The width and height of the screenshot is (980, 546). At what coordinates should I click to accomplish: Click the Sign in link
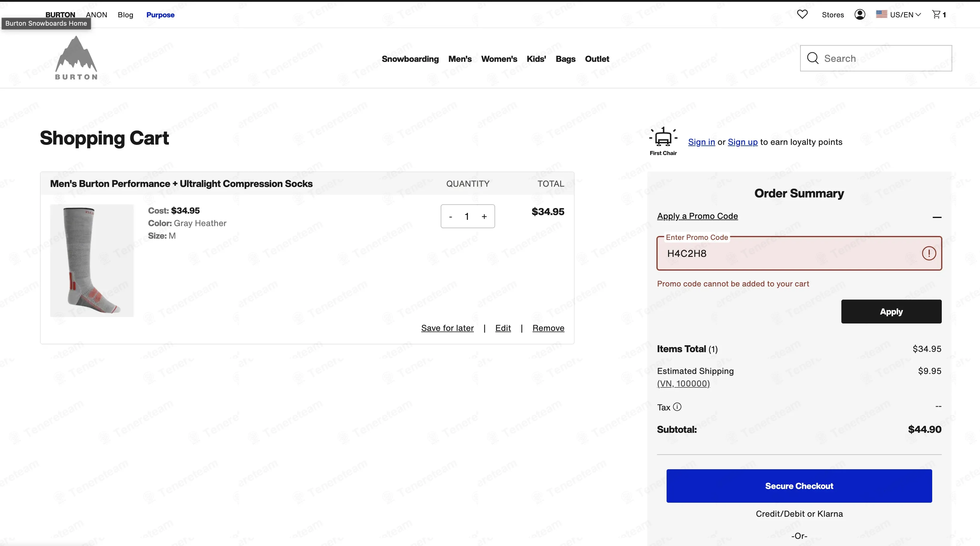[702, 142]
